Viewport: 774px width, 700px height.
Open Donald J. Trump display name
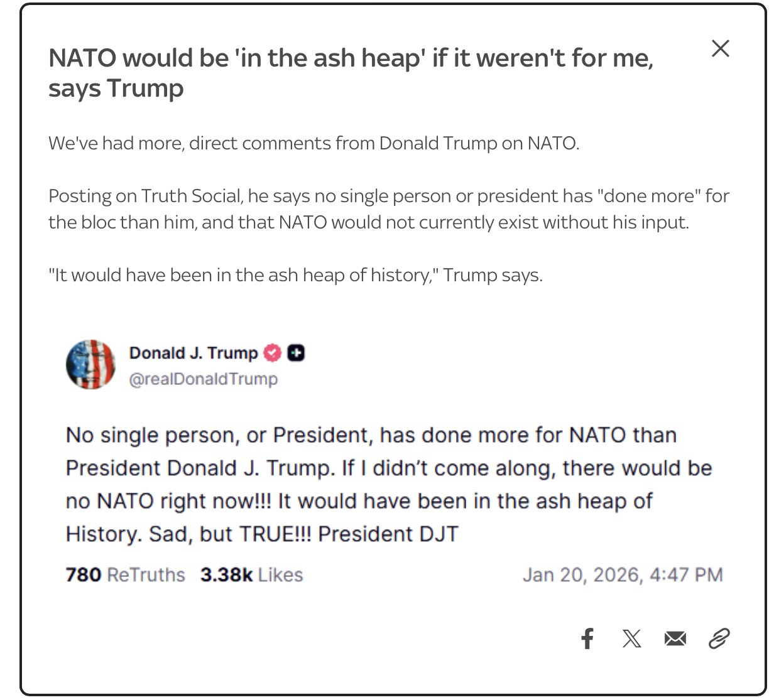coord(193,353)
